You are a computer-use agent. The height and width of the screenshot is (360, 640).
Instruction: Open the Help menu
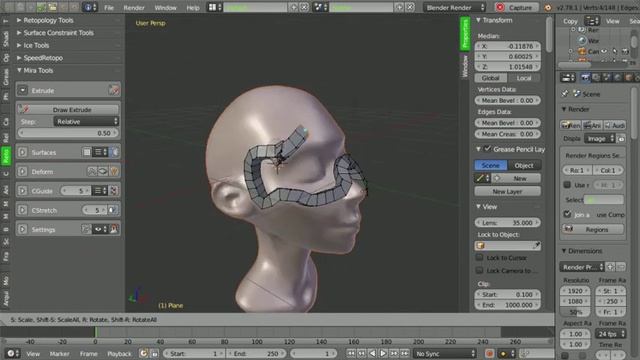pyautogui.click(x=193, y=8)
